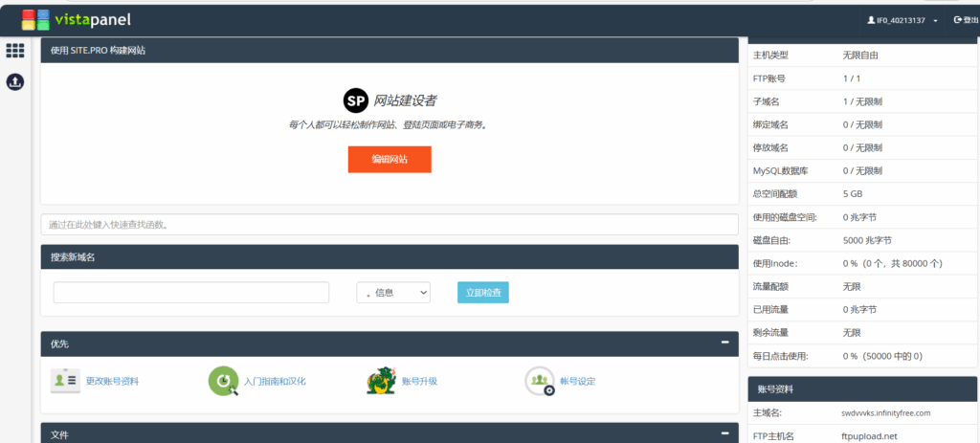Collapse the 文件 section
Viewport: 980px width, 443px height.
tap(726, 434)
